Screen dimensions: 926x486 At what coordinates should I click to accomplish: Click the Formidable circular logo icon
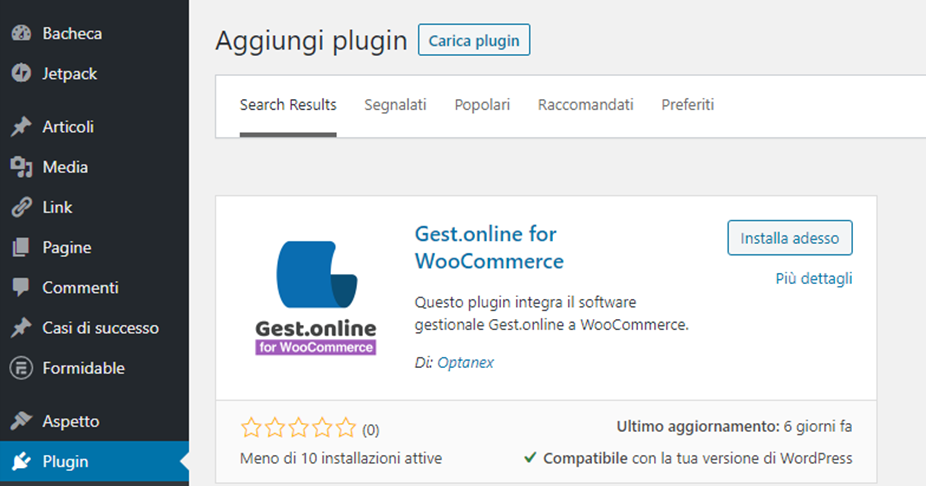tap(21, 368)
